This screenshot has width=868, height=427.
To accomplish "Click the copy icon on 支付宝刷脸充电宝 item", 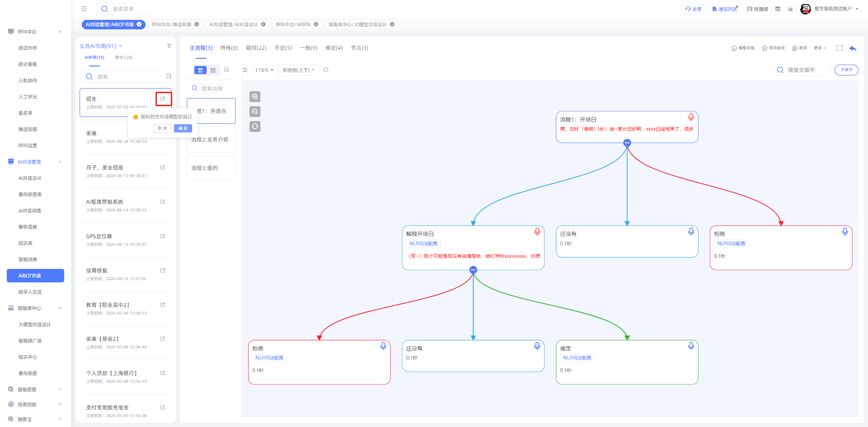I will [163, 407].
